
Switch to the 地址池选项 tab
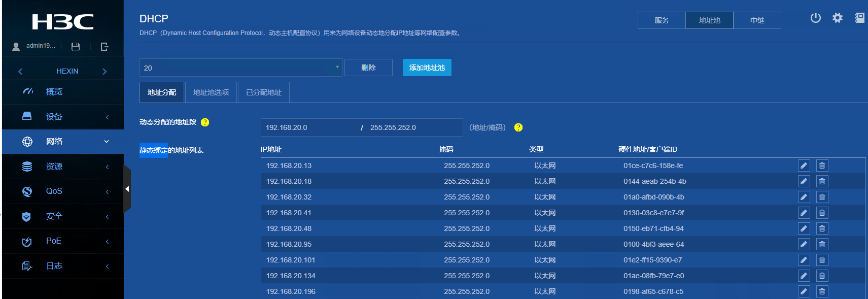click(x=211, y=92)
